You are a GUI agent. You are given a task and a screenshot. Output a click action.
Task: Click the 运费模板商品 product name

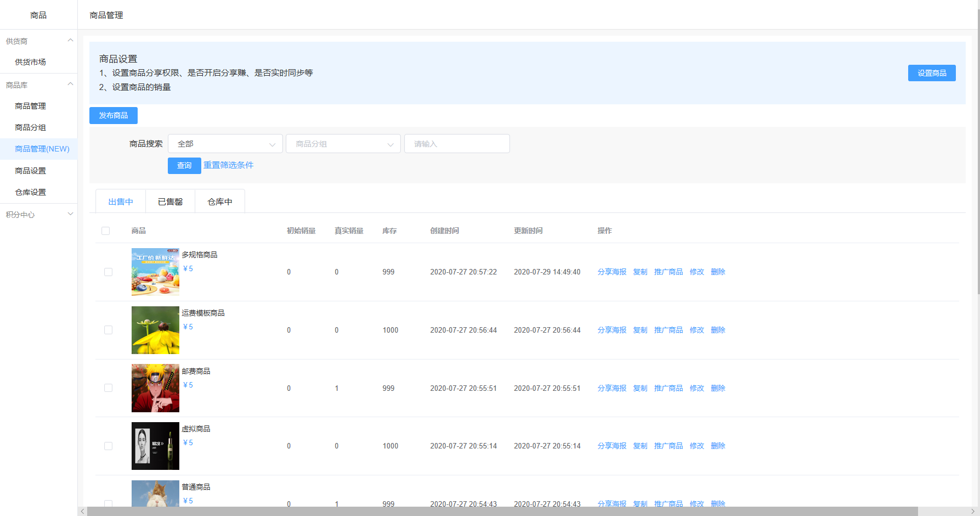click(203, 313)
